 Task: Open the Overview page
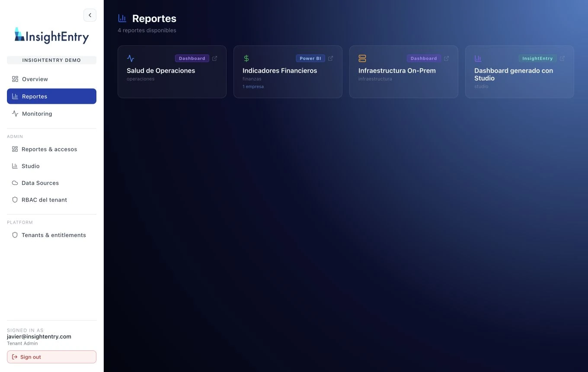click(x=51, y=79)
